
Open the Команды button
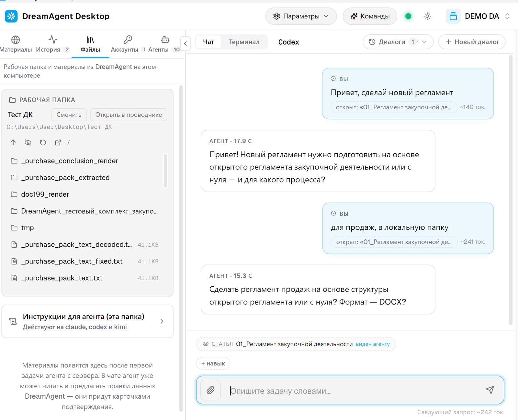point(370,16)
